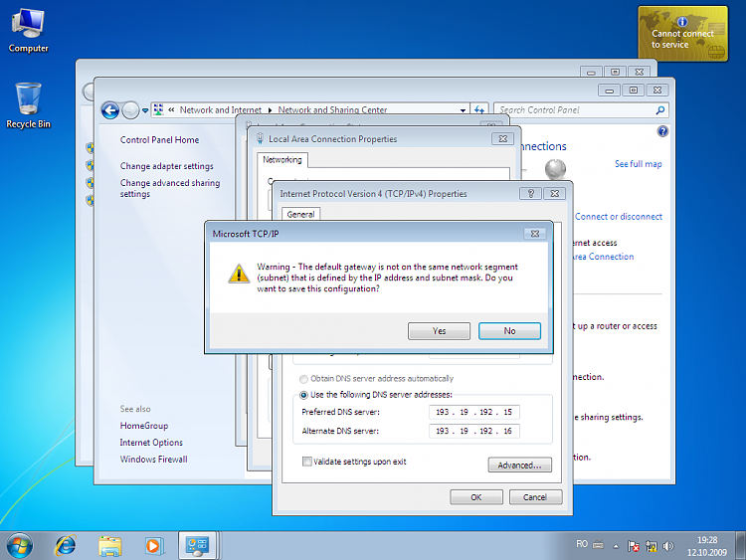Screen dimensions: 746x560
Task: Click network status tray icon
Action: click(x=651, y=546)
